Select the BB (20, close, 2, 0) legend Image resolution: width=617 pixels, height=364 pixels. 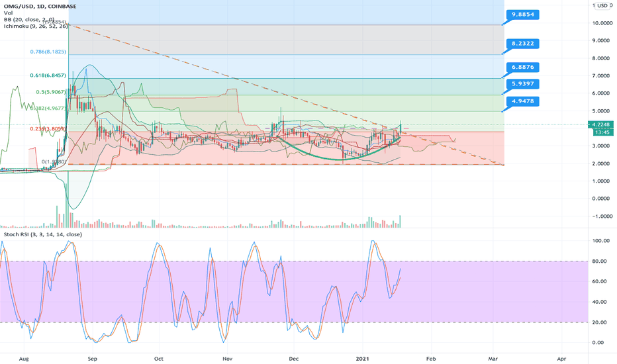pos(29,19)
